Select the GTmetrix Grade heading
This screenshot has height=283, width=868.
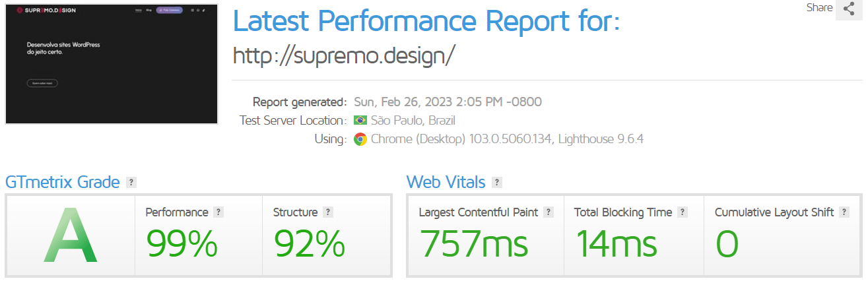tap(63, 182)
